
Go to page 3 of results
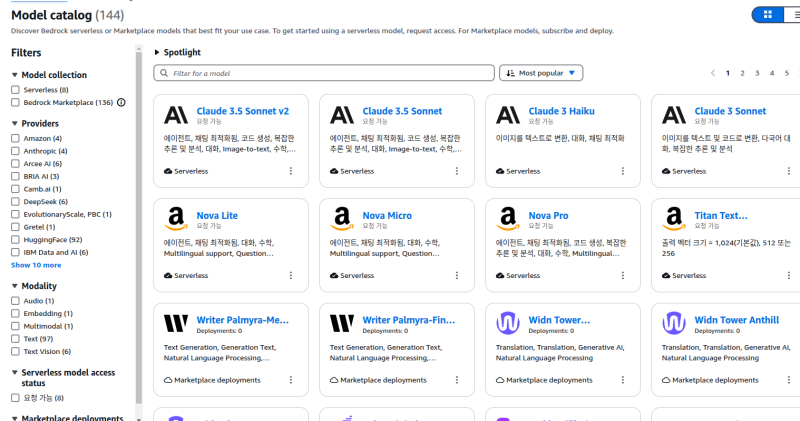point(757,73)
